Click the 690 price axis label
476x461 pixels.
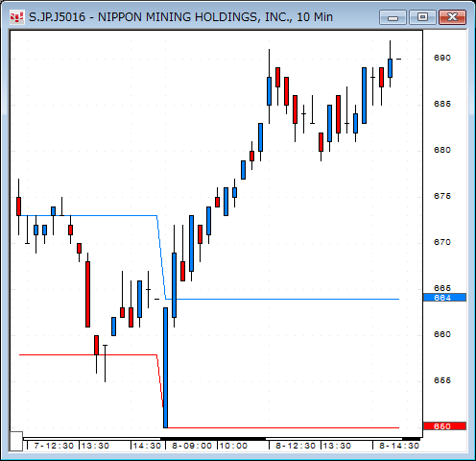442,58
